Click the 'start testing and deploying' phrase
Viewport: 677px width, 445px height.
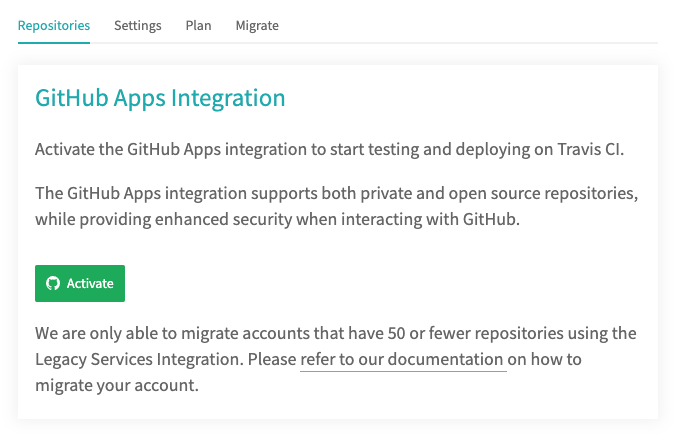(434, 149)
